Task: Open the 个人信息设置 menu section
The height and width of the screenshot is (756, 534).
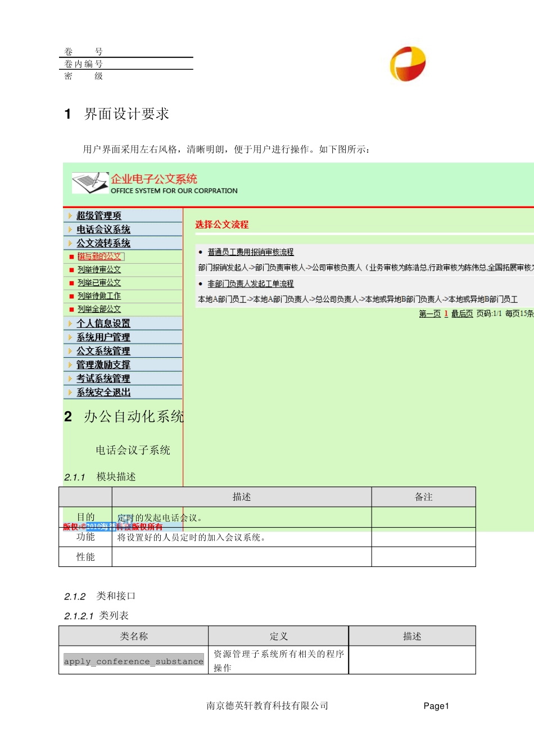Action: 103,323
